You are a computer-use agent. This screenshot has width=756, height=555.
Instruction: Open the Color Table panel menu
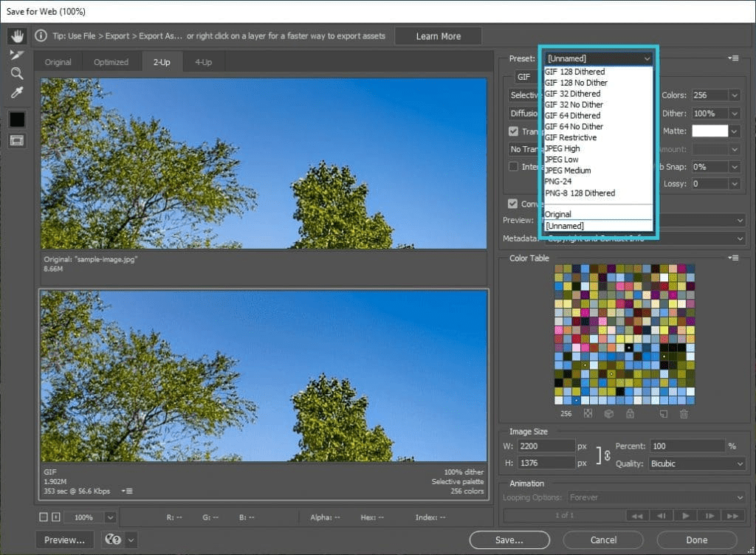[x=733, y=258]
